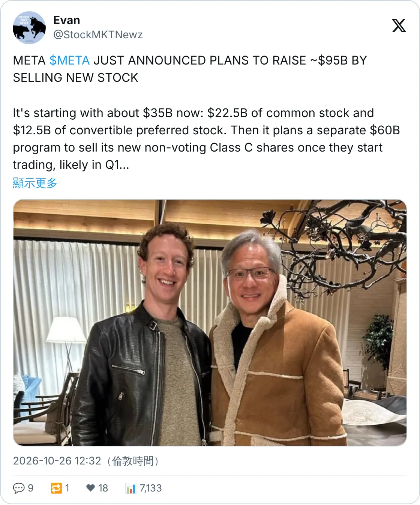Like the tweet with the heart icon
420x505 pixels.
[90, 488]
